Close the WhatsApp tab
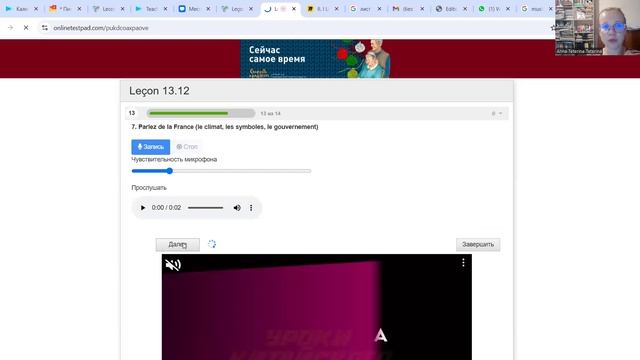Screen dimensions: 640x360 click(508, 9)
